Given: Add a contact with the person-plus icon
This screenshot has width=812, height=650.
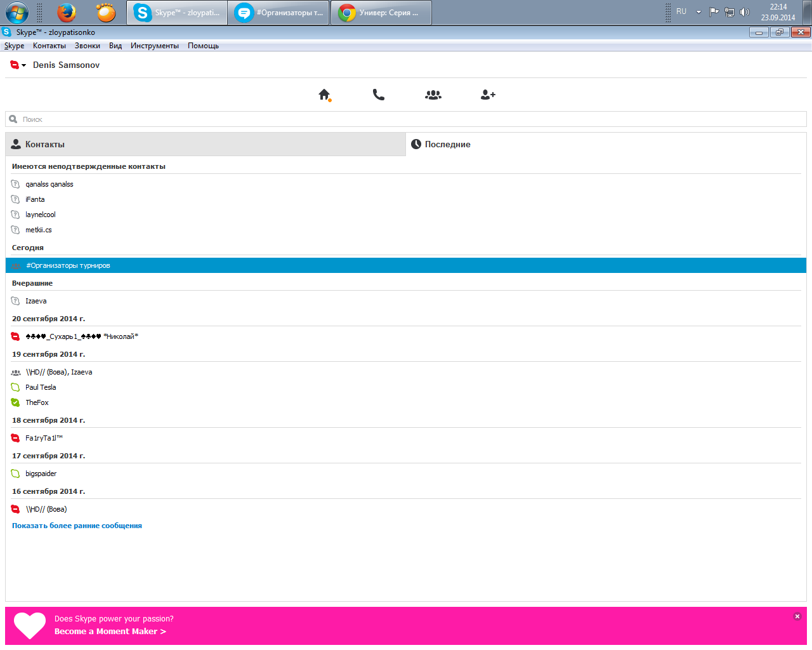Looking at the screenshot, I should coord(488,95).
